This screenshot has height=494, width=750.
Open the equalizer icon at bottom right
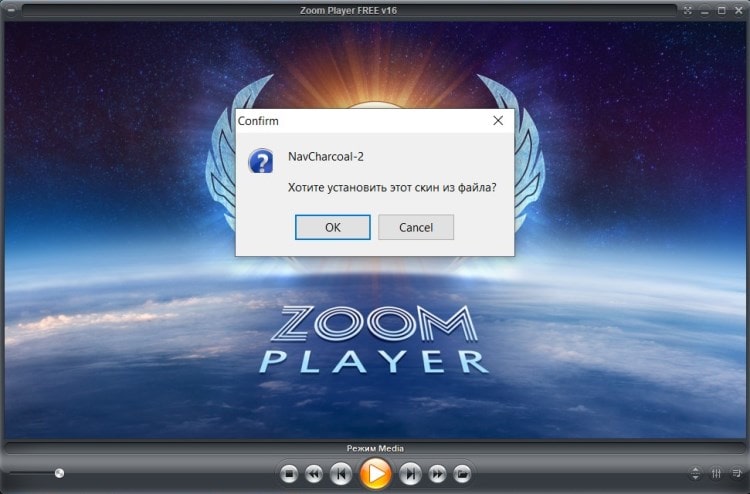click(716, 473)
